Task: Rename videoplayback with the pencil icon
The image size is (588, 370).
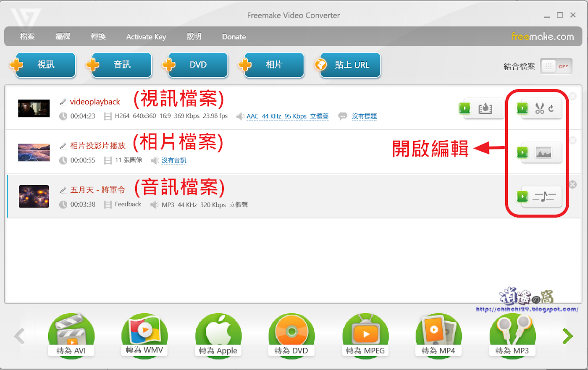Action: tap(63, 102)
